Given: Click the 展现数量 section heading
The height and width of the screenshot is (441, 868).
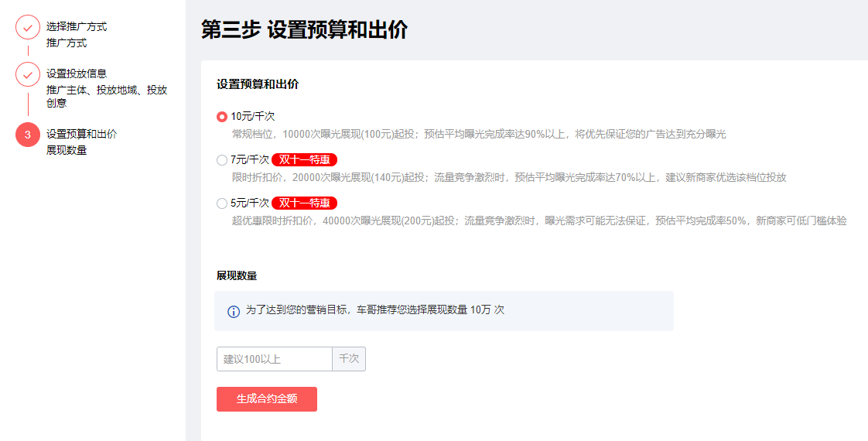Looking at the screenshot, I should 237,275.
